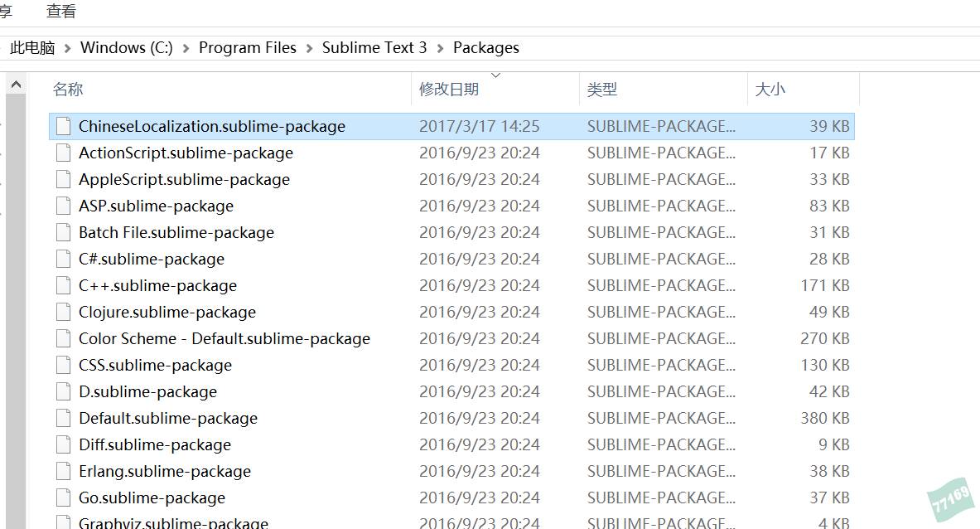Navigate to 此电脑 in the address bar
Viewport: 980px width, 529px height.
click(32, 47)
